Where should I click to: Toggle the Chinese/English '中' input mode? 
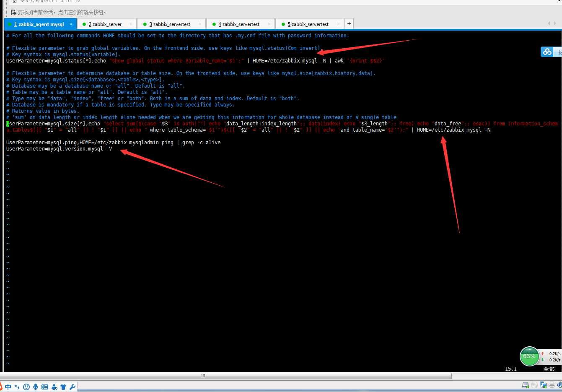point(8,387)
